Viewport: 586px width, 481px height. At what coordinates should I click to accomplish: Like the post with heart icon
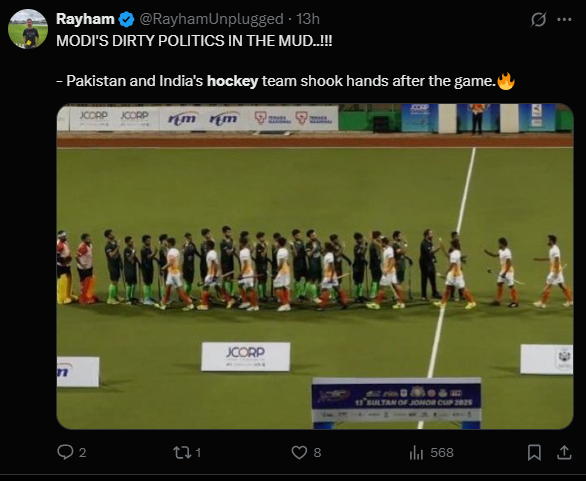tap(299, 452)
